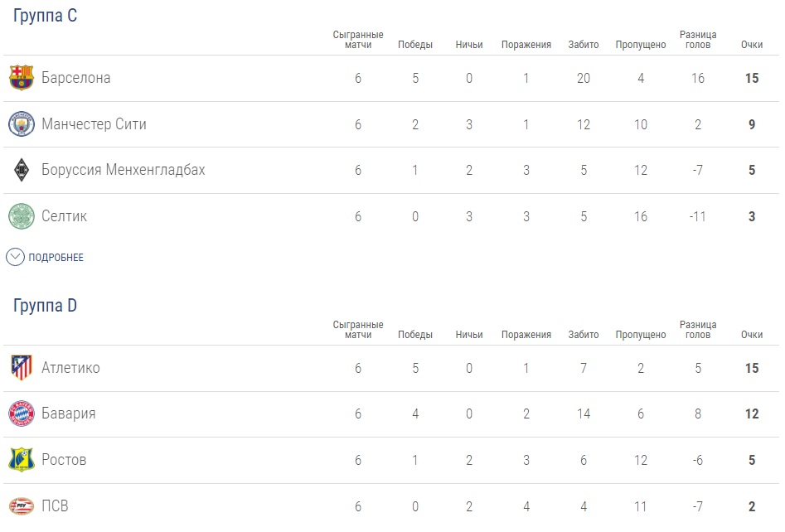Select the Ростов team name
This screenshot has width=785, height=532.
click(x=64, y=460)
